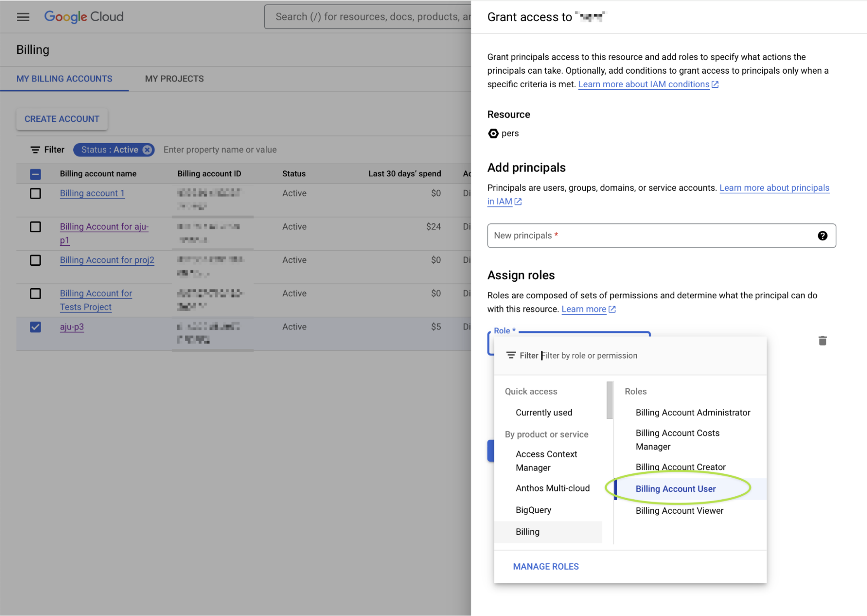Click the service list scrollbar in role picker
The image size is (867, 616).
tap(609, 400)
